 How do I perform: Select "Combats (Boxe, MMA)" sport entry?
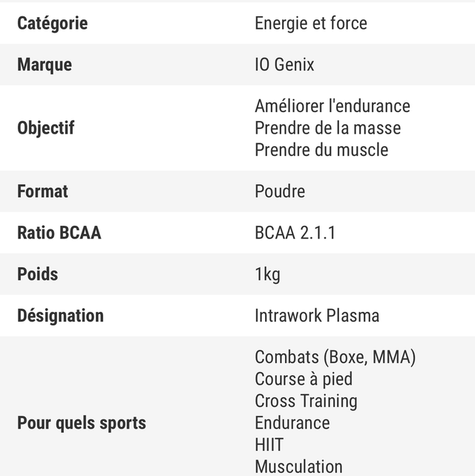tap(335, 357)
